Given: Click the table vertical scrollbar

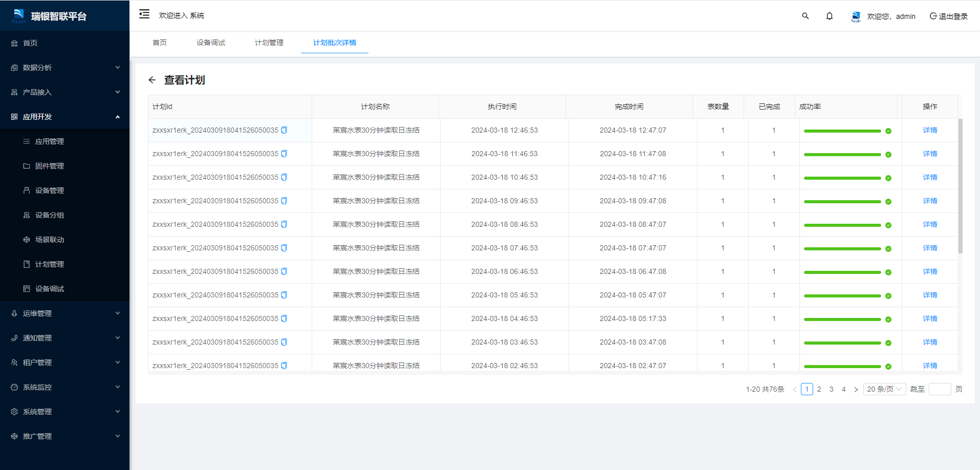Looking at the screenshot, I should [961, 186].
